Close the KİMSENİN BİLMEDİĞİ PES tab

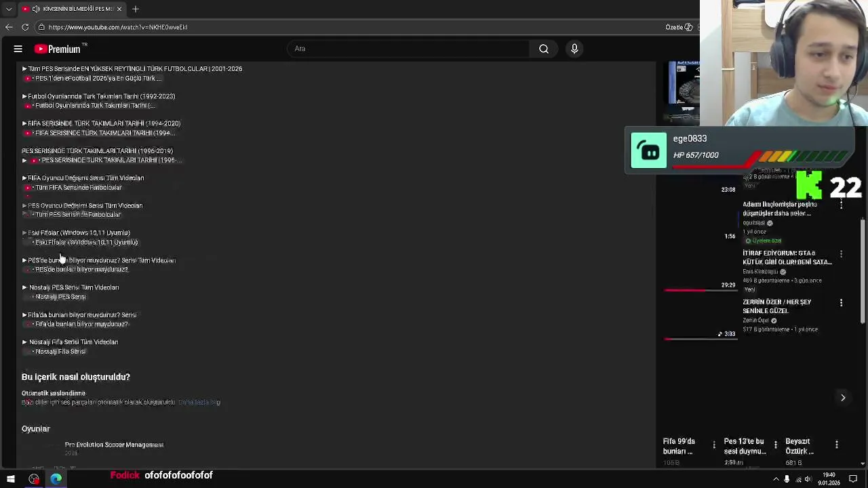click(119, 9)
